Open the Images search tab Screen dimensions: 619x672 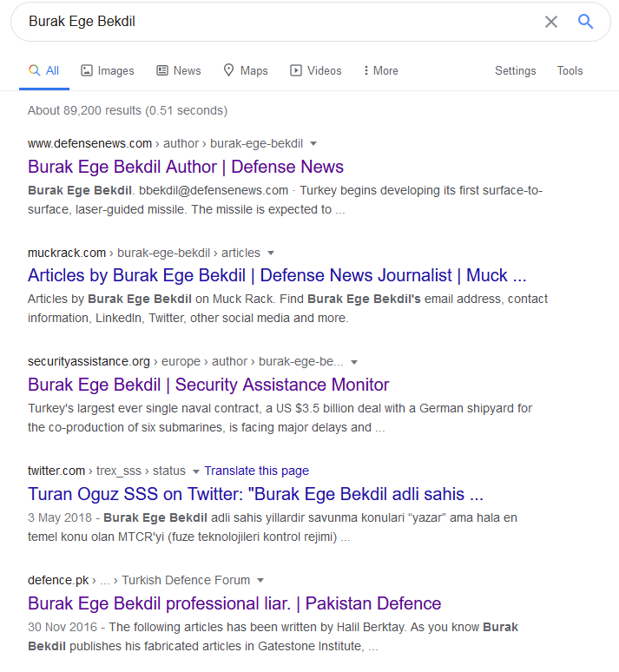(x=108, y=71)
